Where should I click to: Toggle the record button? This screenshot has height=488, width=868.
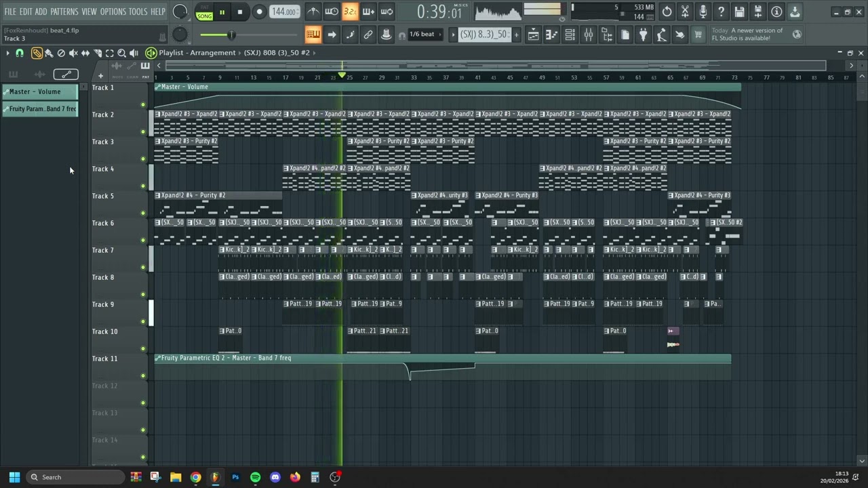pyautogui.click(x=259, y=12)
